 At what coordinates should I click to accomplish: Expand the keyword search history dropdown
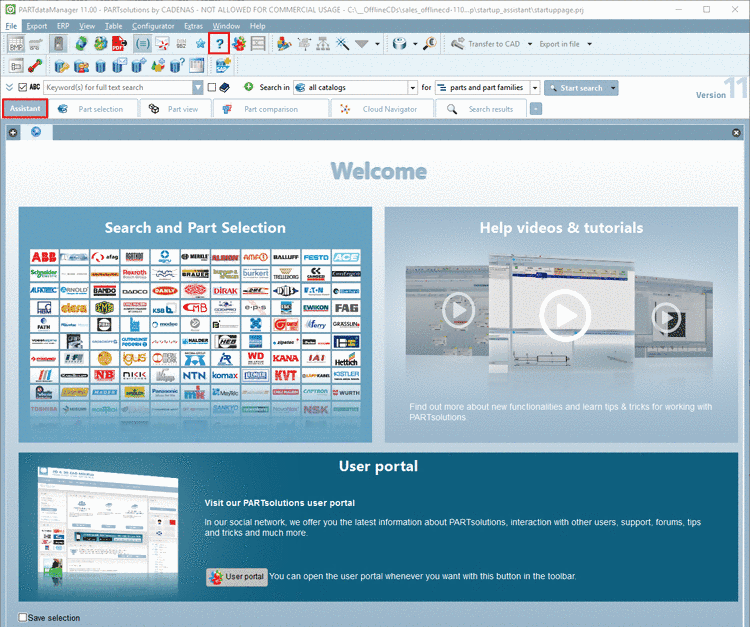(198, 88)
